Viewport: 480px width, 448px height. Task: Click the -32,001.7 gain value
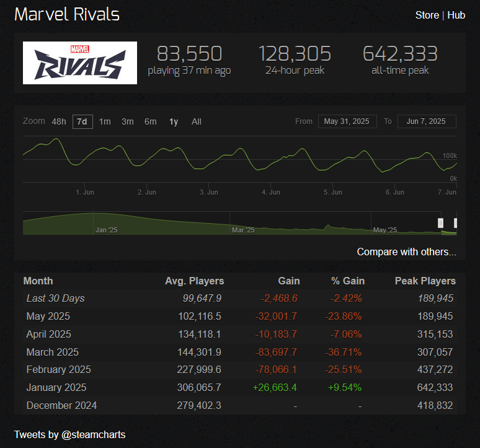[x=276, y=316]
